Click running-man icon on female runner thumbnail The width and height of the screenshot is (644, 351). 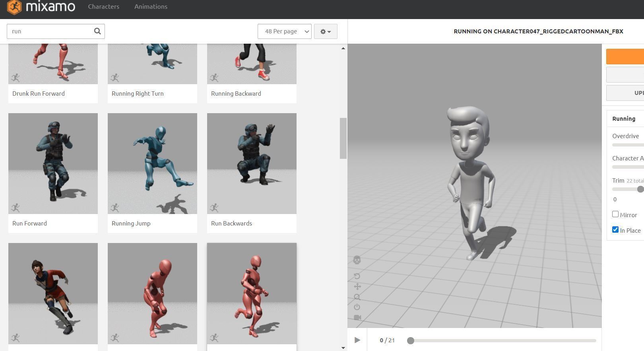(16, 337)
